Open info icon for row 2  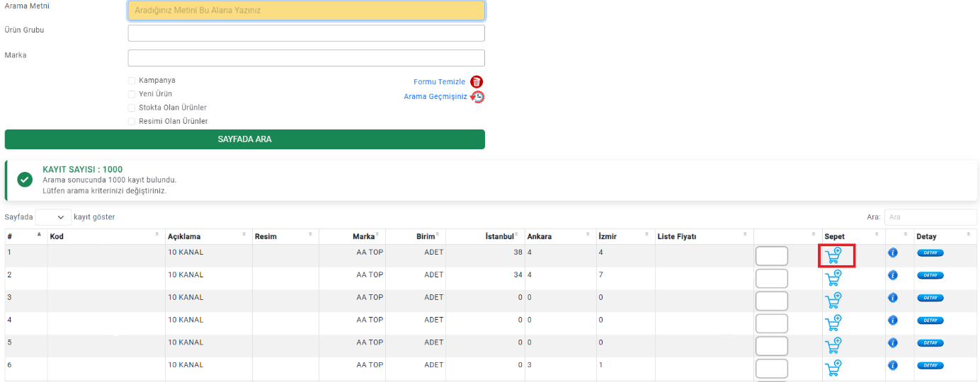(x=892, y=275)
